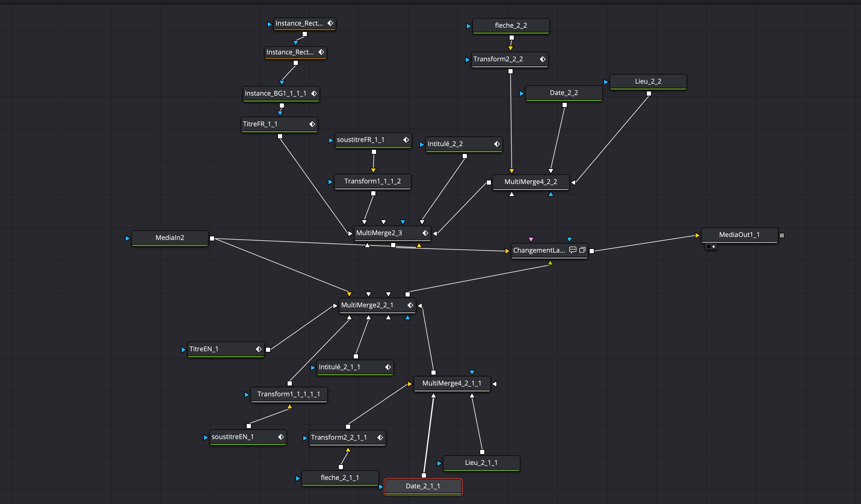
Task: Toggle right viewer dot under MediaOut1_1
Action: (x=714, y=247)
